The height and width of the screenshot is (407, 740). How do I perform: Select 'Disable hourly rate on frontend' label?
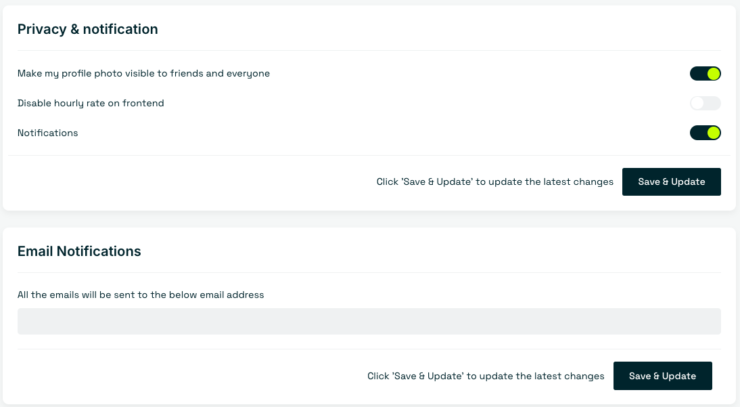(91, 103)
